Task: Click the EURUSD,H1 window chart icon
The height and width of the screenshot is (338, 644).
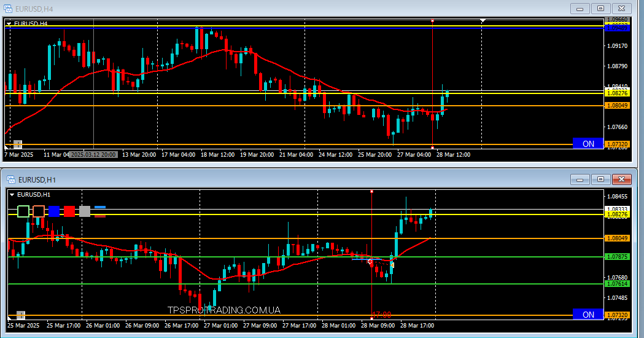Action: (11, 179)
